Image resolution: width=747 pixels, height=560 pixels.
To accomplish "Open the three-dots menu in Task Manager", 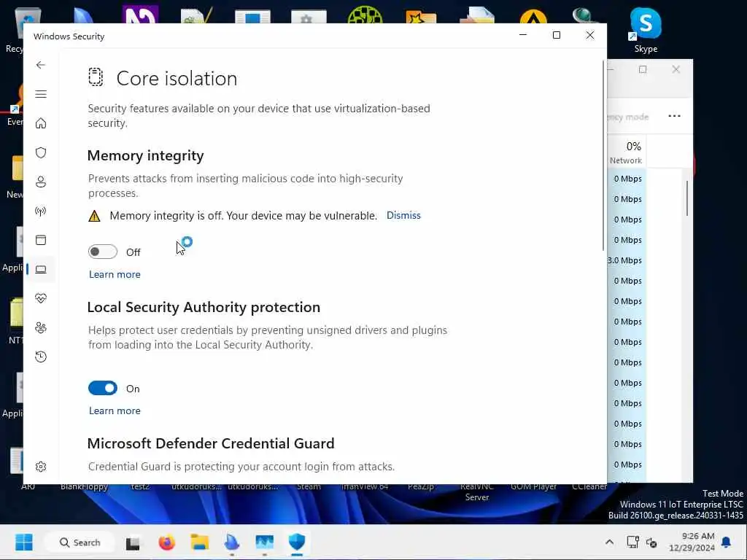I will click(674, 116).
